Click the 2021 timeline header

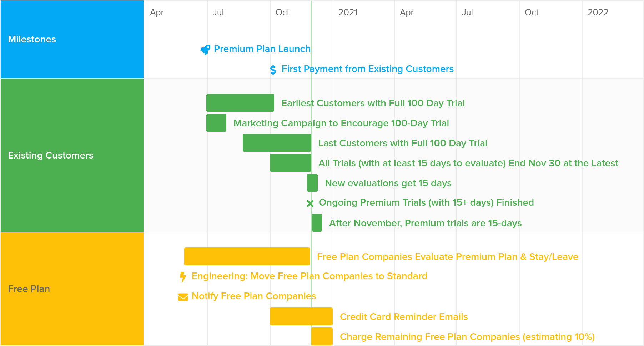click(348, 12)
